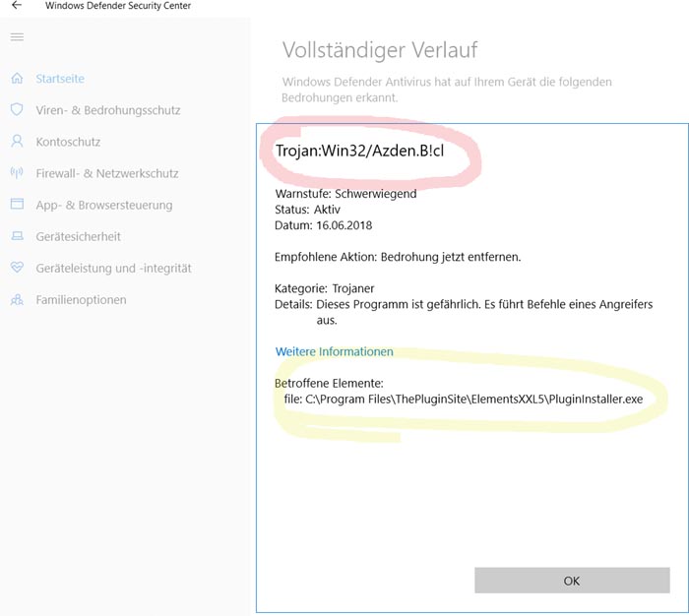Click the Status: Aktiv line
The height and width of the screenshot is (616, 689).
[x=307, y=210]
